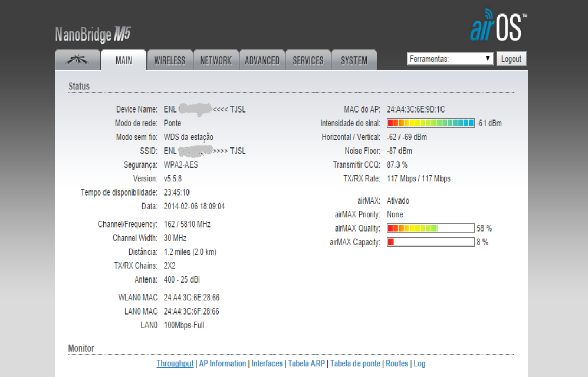Open the Ubiquiti logo tab

coord(78,60)
